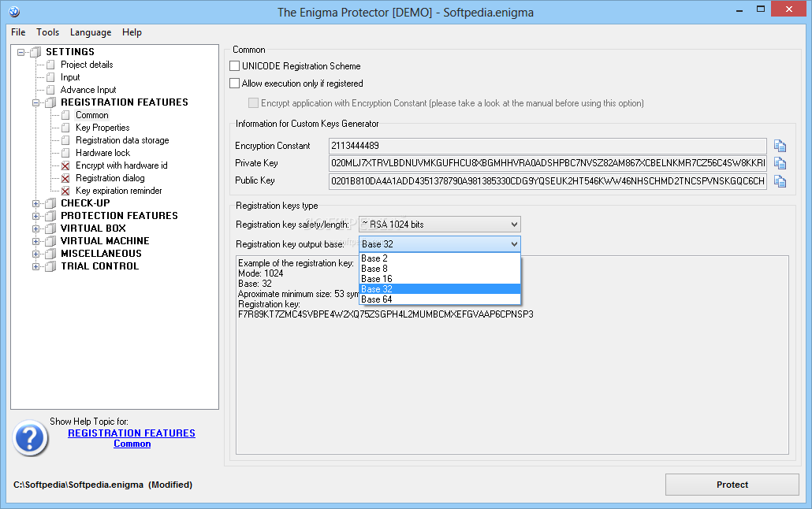
Task: Choose Base 2 from the dropdown list
Action: (x=440, y=258)
